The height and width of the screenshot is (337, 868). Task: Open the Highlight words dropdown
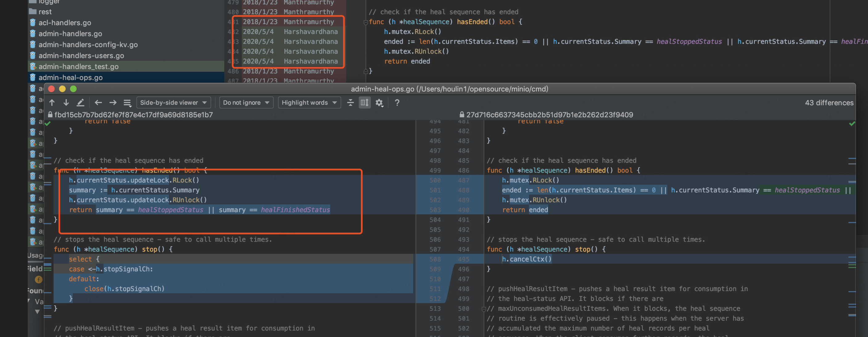pos(309,103)
